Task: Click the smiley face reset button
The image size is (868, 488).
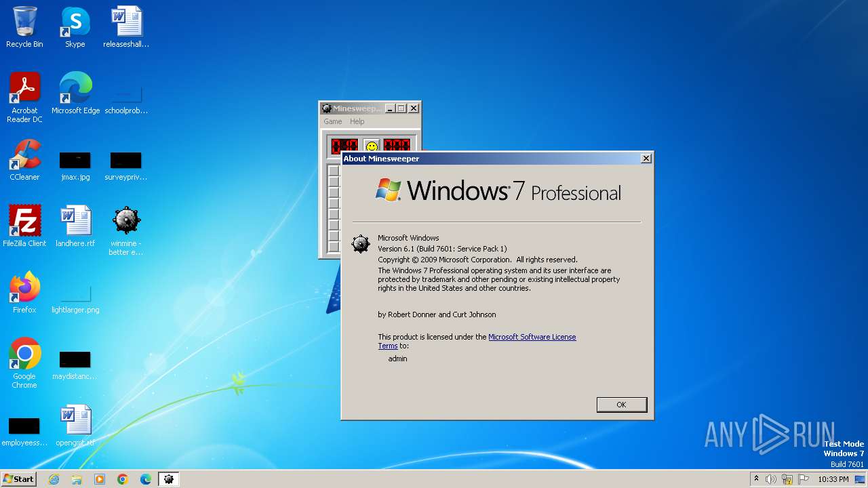Action: point(371,146)
